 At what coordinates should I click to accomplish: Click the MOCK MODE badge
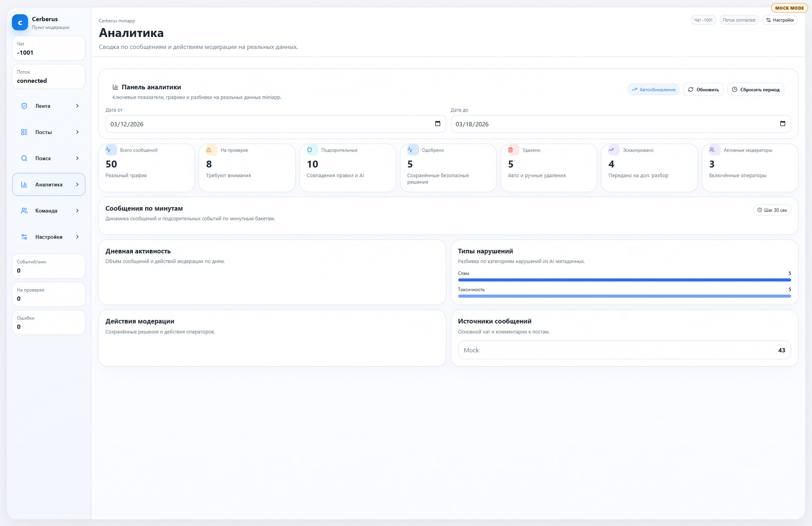click(x=789, y=8)
